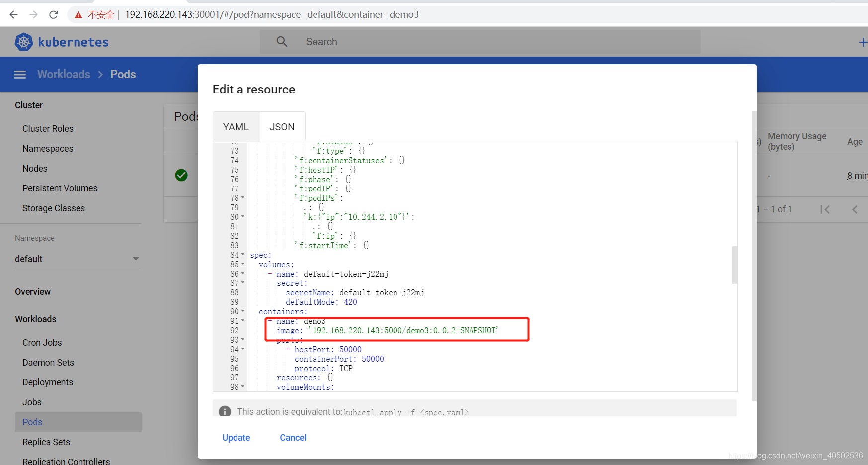Click the Memory Usage column header
Viewport: 868px width, 465px height.
point(797,141)
